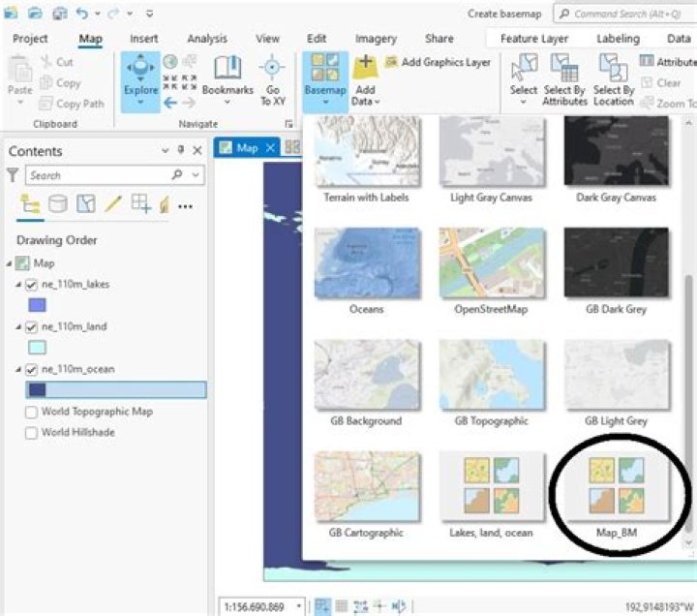Click the Add Data icon

(365, 68)
